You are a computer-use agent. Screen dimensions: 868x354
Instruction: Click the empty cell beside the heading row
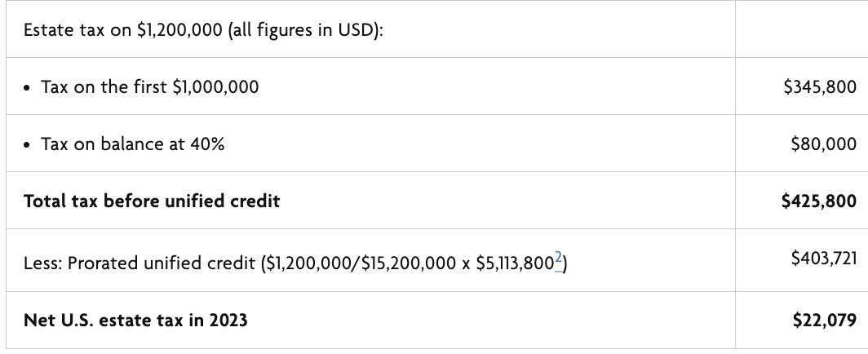(801, 29)
